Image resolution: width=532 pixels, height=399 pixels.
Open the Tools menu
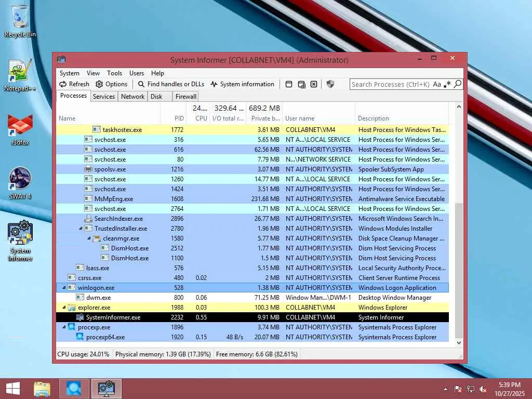tap(114, 73)
